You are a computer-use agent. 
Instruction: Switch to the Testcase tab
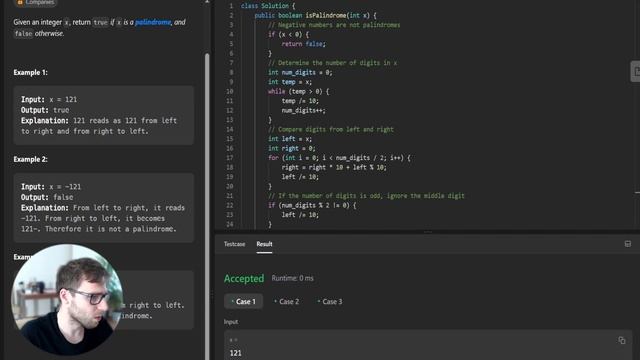tap(234, 244)
